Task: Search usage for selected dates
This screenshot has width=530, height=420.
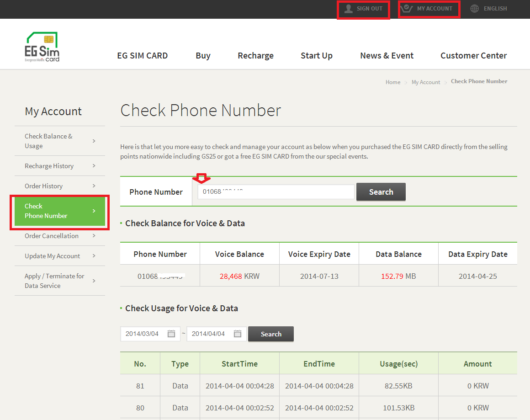Action: coord(271,334)
